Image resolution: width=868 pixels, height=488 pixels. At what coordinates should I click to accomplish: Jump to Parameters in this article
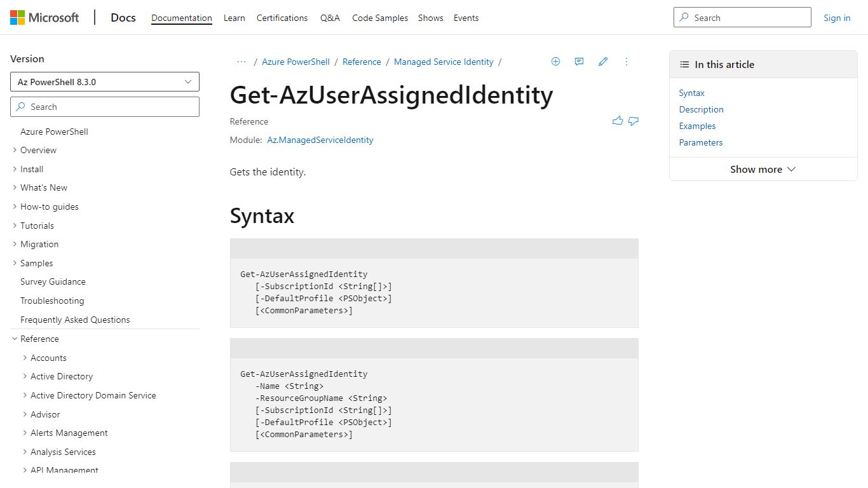point(701,142)
